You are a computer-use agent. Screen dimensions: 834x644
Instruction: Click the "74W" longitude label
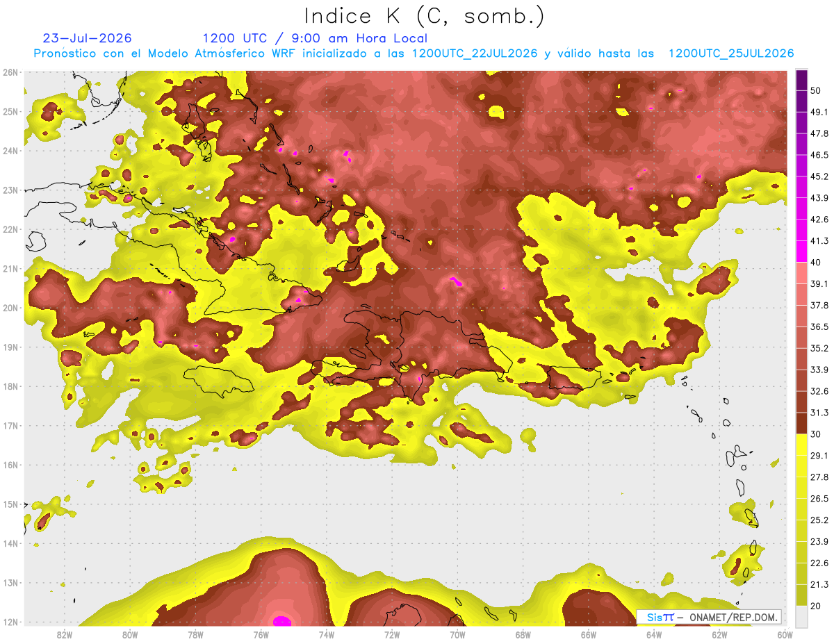[326, 634]
